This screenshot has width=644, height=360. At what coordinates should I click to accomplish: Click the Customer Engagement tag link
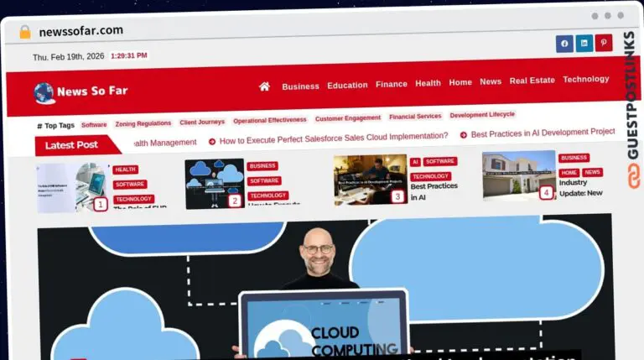click(348, 118)
